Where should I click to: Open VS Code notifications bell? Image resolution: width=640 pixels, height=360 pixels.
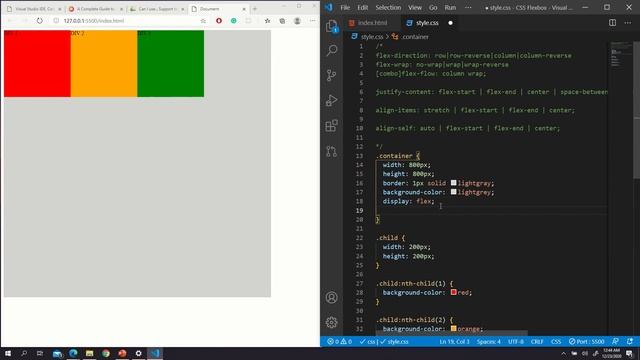[x=630, y=342]
